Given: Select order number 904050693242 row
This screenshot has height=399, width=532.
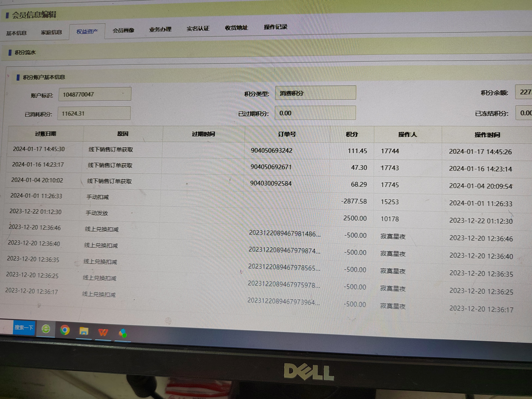Looking at the screenshot, I should click(x=272, y=151).
